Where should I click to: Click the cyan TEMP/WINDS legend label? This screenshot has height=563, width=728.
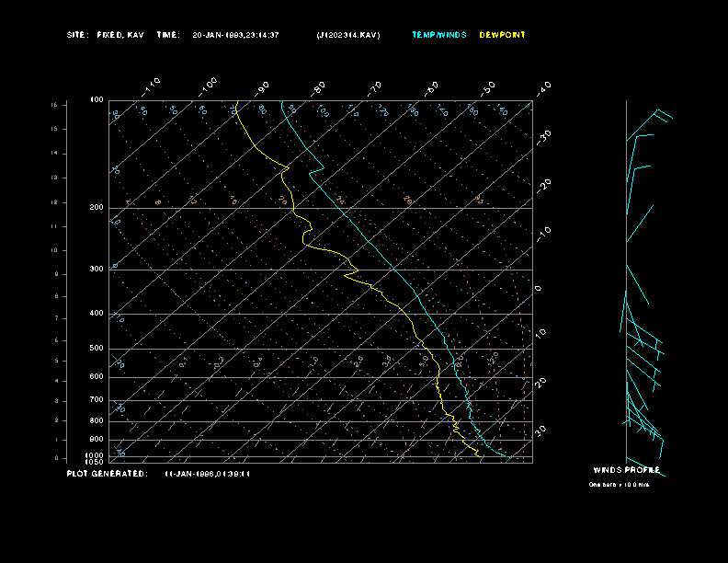click(439, 35)
